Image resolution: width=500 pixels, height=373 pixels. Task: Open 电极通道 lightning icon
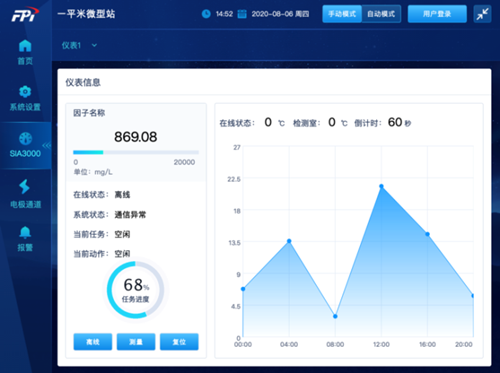tap(25, 187)
